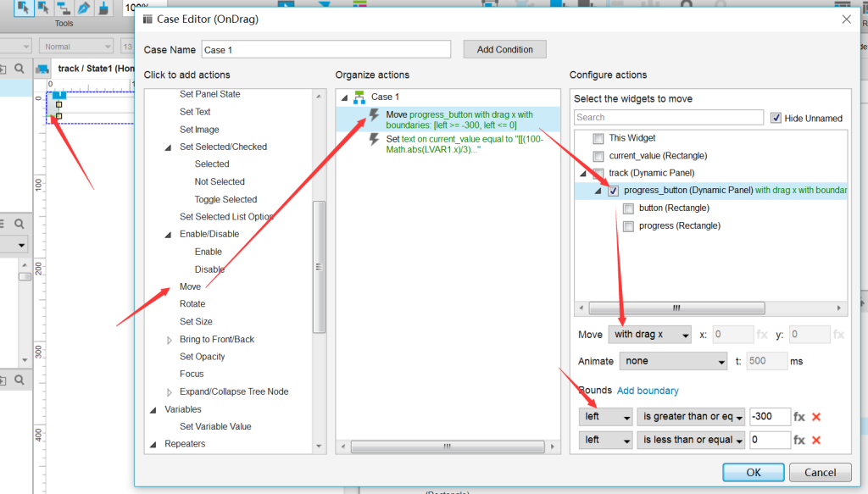This screenshot has height=494, width=868.
Task: Uncheck the progress_button (Dynamic Panel) checkbox
Action: [613, 191]
